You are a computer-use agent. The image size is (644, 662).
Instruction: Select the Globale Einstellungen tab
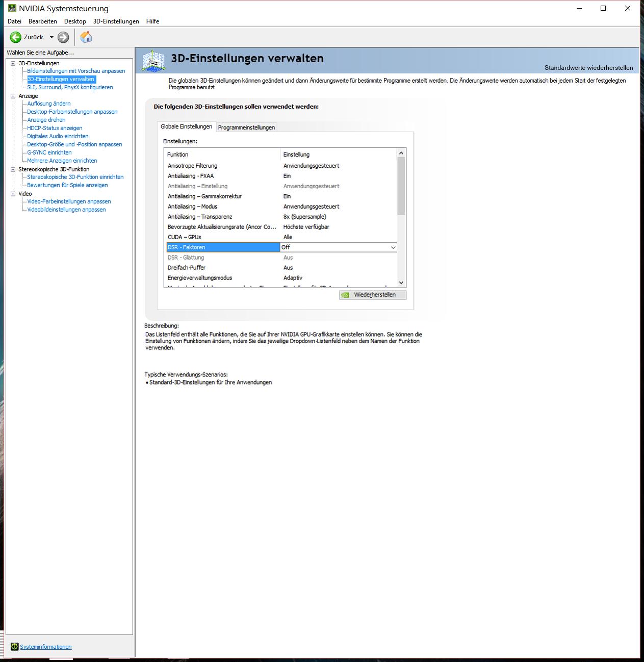point(187,126)
